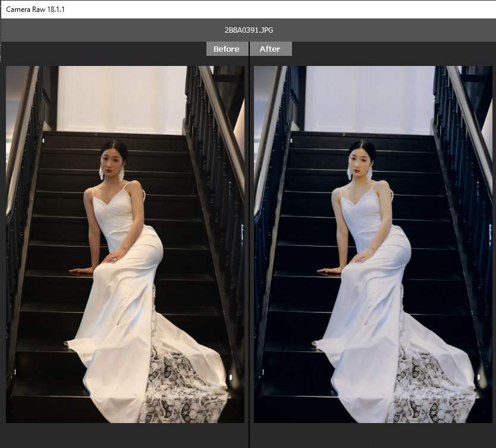Click the divider between the two previews
The width and height of the screenshot is (496, 448).
pos(248,238)
